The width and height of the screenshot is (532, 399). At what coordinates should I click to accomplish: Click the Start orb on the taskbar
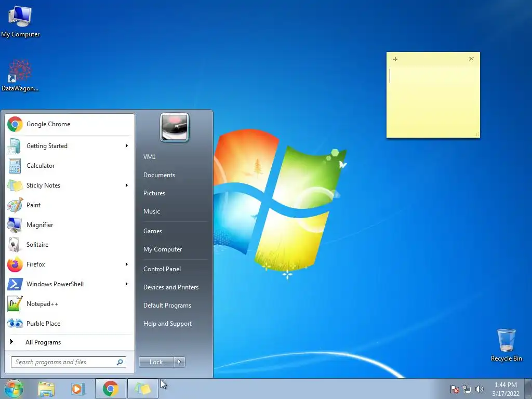(14, 389)
